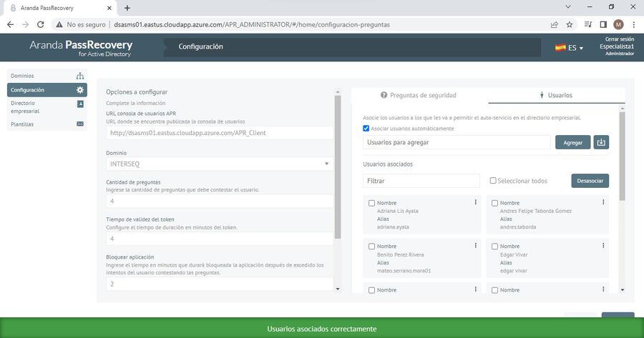Click the Filtrar input field

[x=421, y=181]
